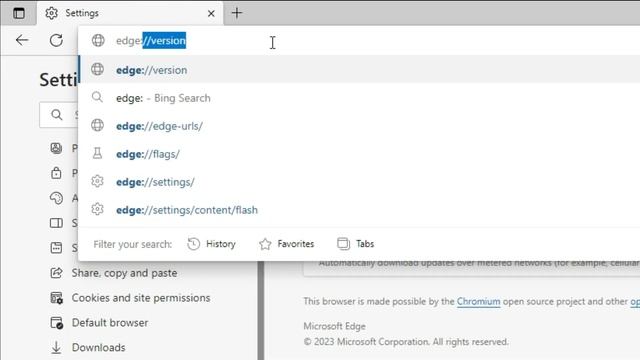This screenshot has height=360, width=640.
Task: Click the Default browser icon
Action: [x=56, y=323]
